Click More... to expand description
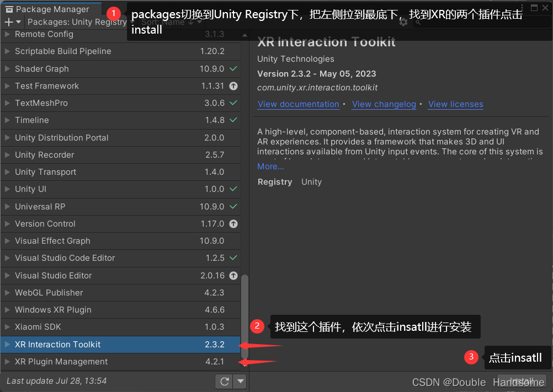The image size is (553, 392). coord(270,167)
